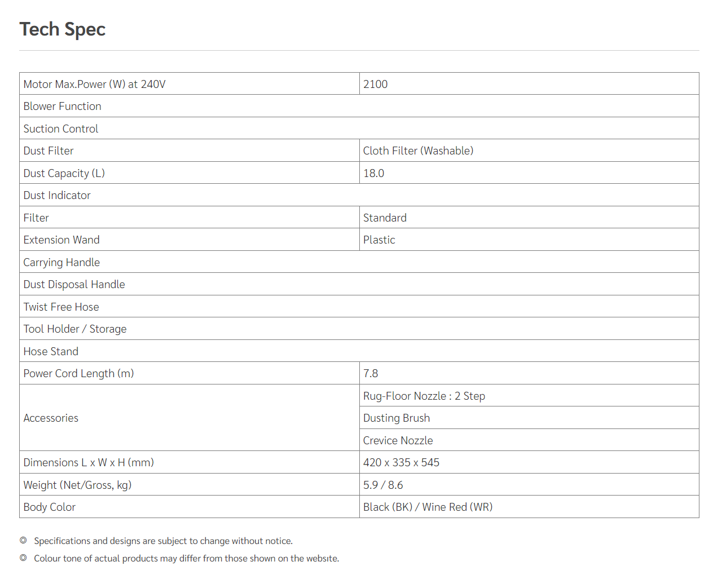Click the Extension Wand Plastic value
Screen dimensions: 722x588
tap(379, 240)
